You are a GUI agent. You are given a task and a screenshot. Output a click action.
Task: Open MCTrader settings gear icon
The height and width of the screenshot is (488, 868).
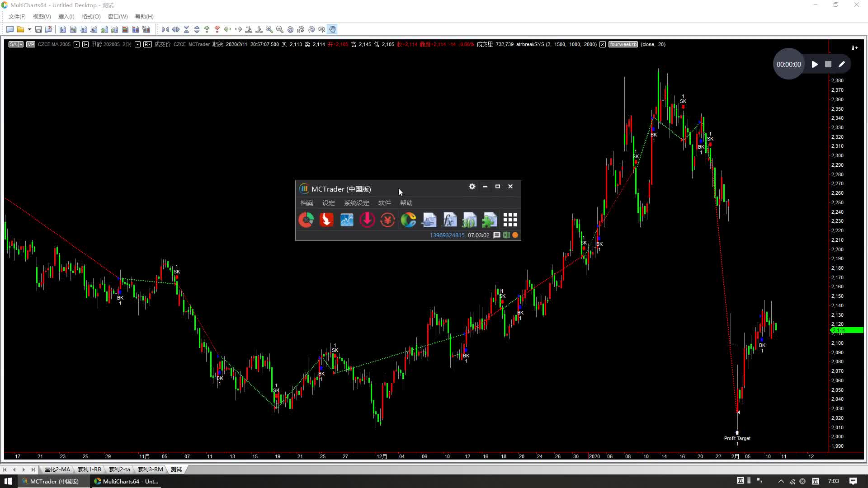point(472,187)
